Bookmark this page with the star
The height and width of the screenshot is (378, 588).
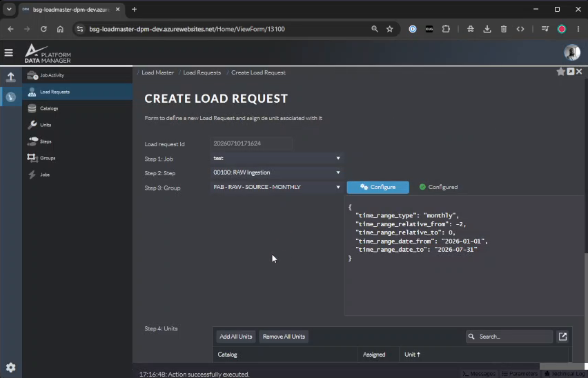point(390,29)
